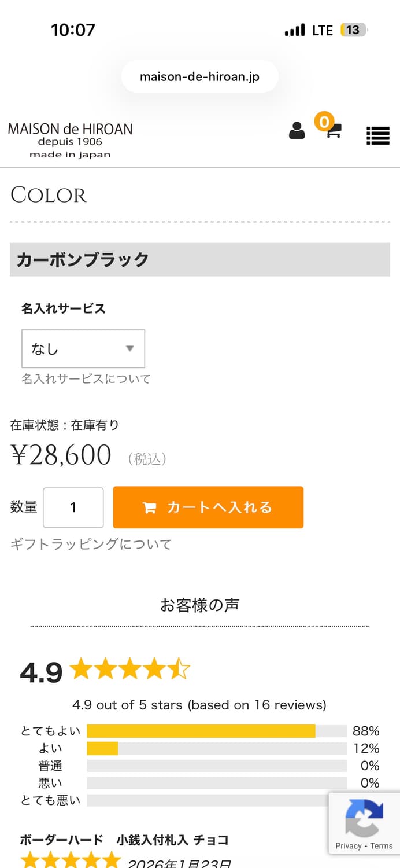Click the reCAPTCHA badge icon
Viewport: 400px width, 868px height.
coord(364,818)
